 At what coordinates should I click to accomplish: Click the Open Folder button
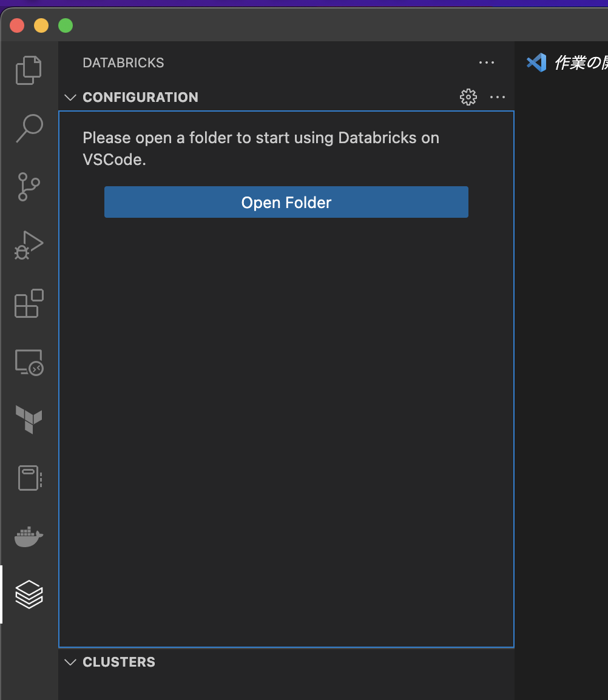click(x=286, y=202)
